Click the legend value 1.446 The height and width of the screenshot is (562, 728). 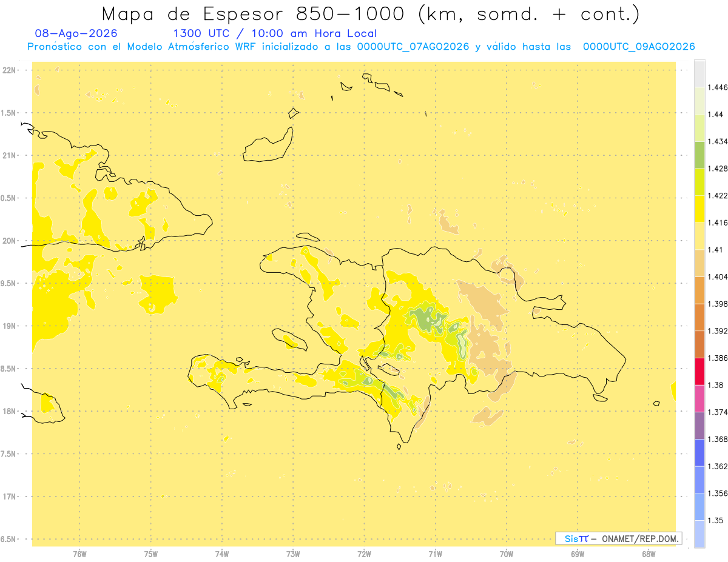(718, 87)
